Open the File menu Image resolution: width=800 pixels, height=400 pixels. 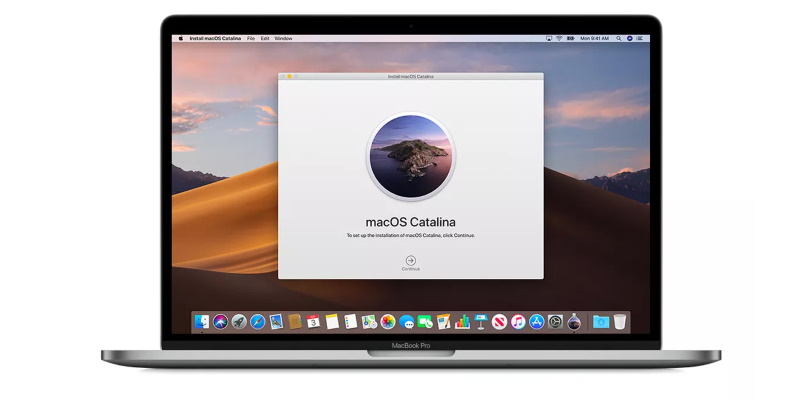click(251, 38)
